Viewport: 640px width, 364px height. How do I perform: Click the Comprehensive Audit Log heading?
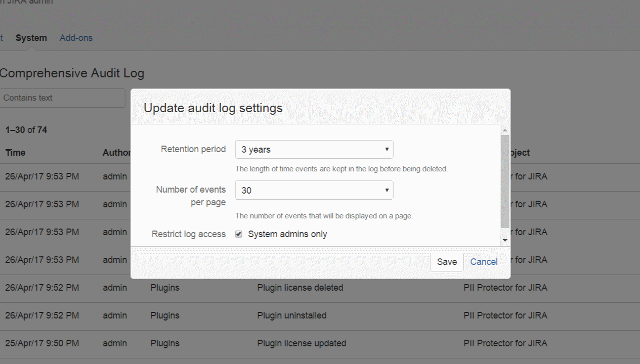72,73
